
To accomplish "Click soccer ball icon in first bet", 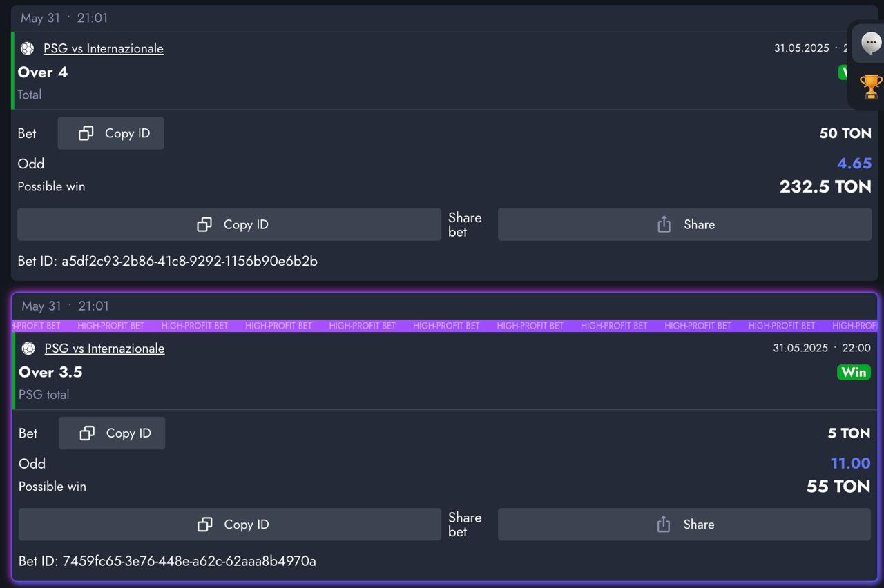I will tap(27, 48).
